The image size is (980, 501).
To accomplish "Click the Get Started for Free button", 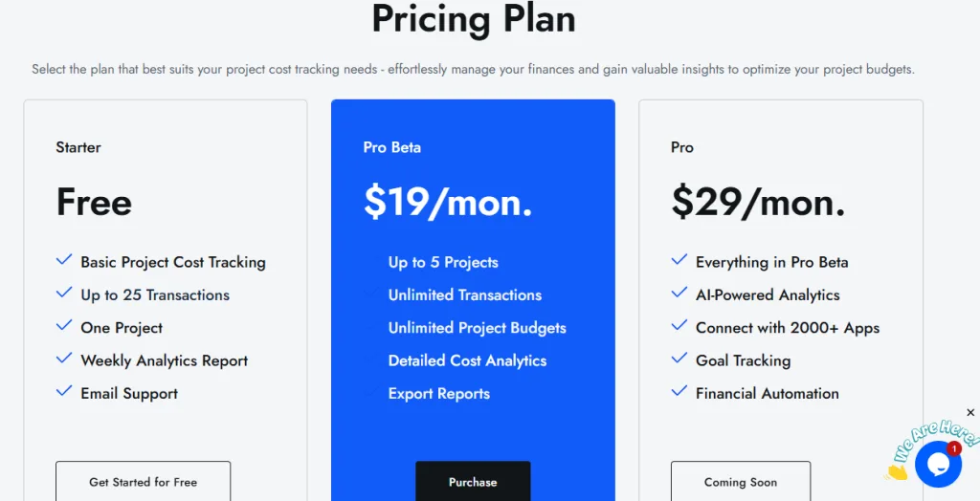I will pos(144,482).
